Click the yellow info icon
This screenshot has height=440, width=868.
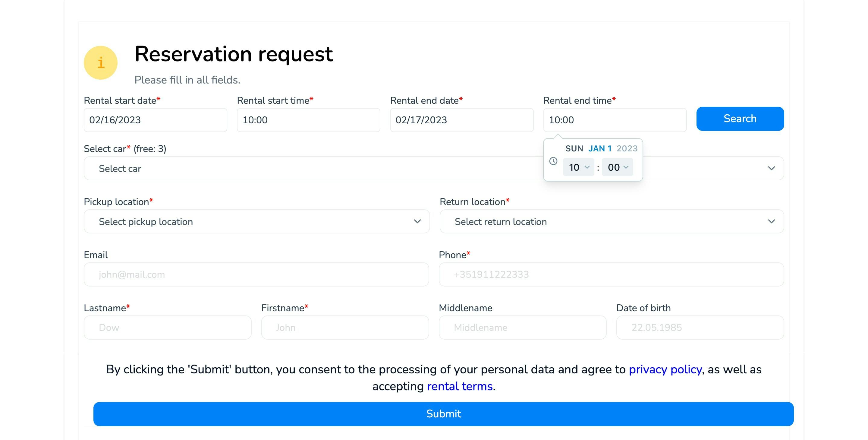100,63
